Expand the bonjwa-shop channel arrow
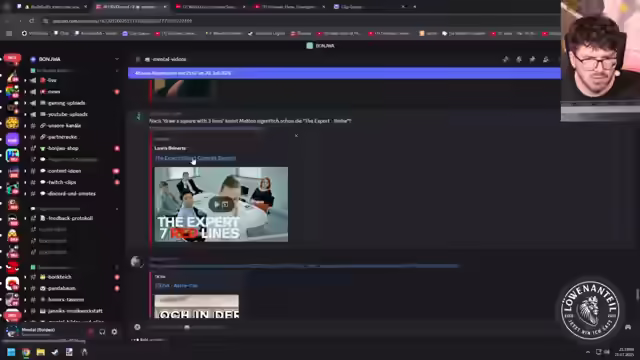640x360 pixels. [x=25, y=149]
